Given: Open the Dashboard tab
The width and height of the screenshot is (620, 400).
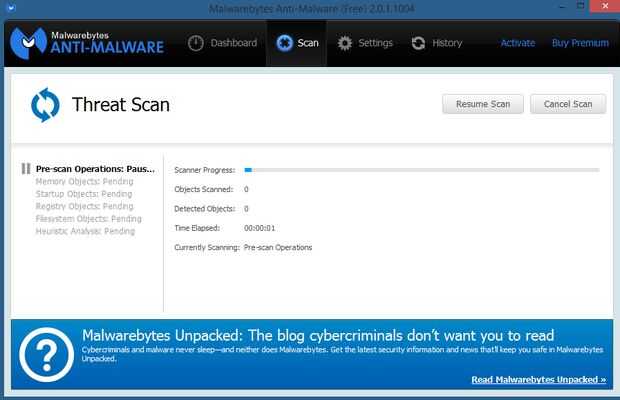Looking at the screenshot, I should (223, 43).
